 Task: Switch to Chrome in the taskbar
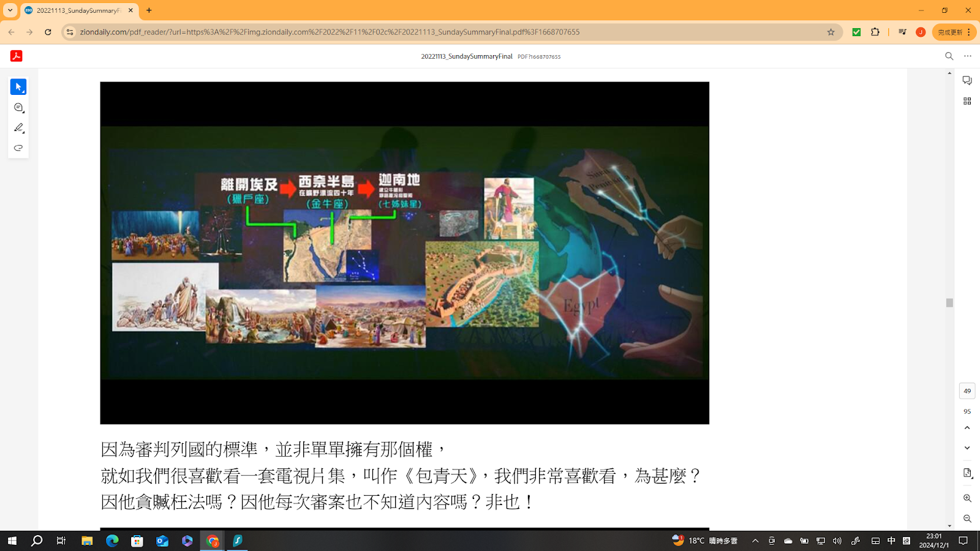click(x=213, y=541)
